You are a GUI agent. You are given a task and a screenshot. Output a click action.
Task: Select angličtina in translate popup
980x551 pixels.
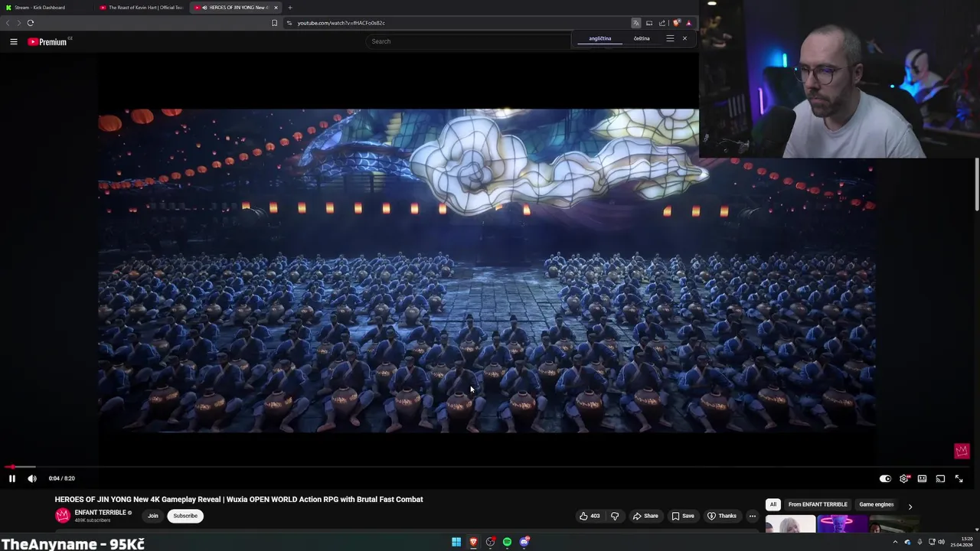coord(600,38)
